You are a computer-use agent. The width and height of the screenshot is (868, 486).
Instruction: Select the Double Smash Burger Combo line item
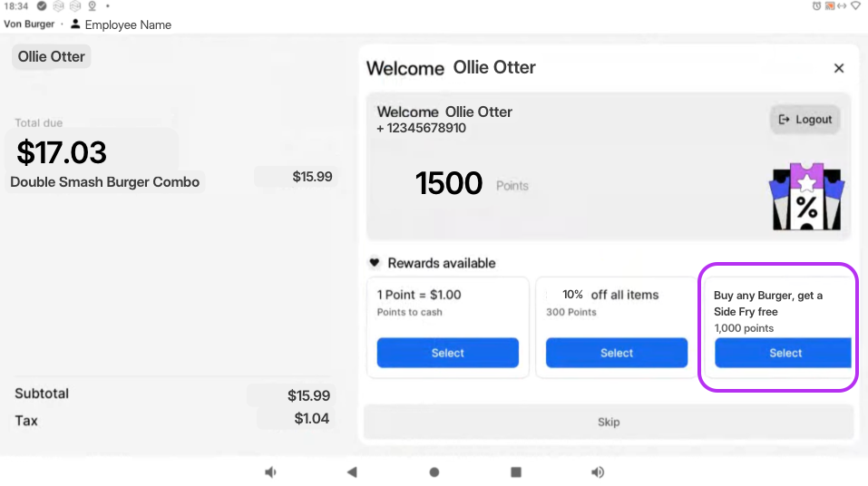pos(105,181)
